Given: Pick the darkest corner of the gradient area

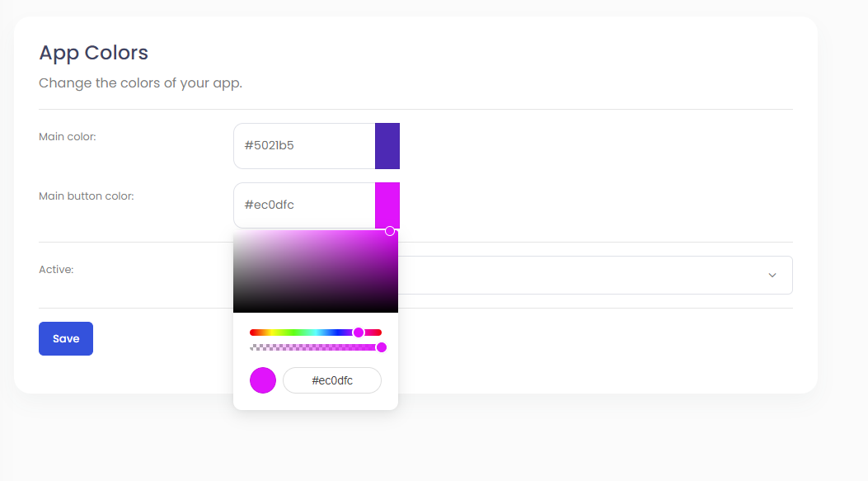Looking at the screenshot, I should [237, 308].
